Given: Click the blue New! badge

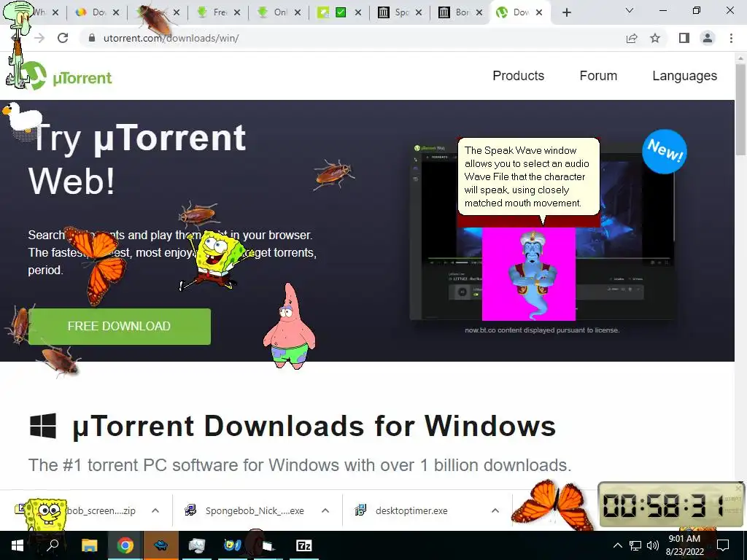Looking at the screenshot, I should [x=665, y=151].
